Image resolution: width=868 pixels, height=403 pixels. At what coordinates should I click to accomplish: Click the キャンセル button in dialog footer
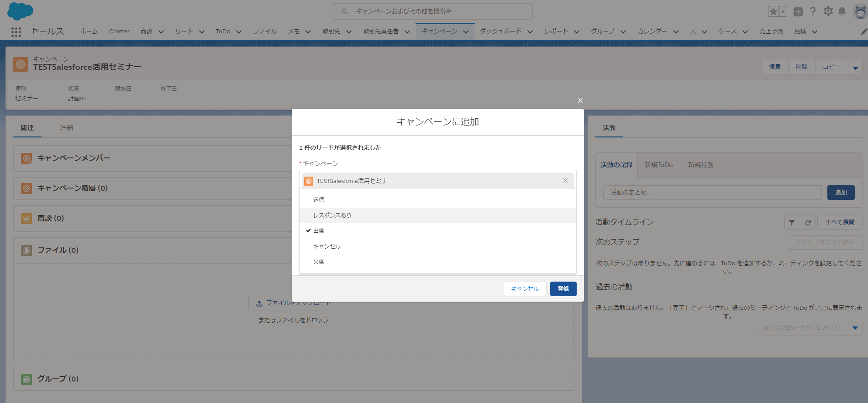[x=525, y=289]
